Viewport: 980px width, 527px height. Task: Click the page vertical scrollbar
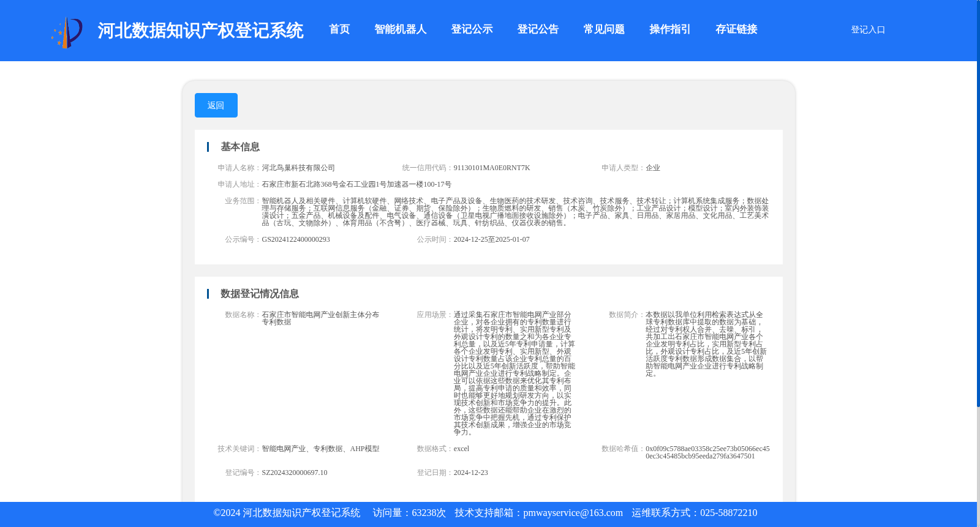tap(978, 203)
